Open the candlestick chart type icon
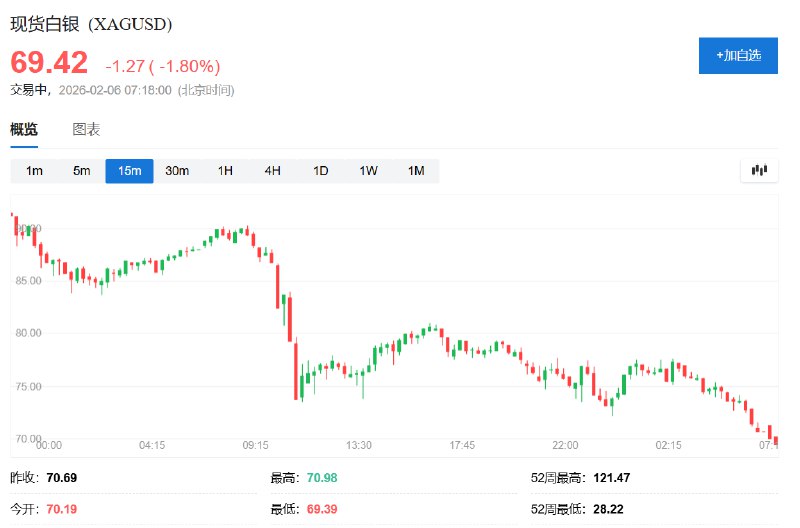Screen dimensions: 800x528 click(x=759, y=171)
